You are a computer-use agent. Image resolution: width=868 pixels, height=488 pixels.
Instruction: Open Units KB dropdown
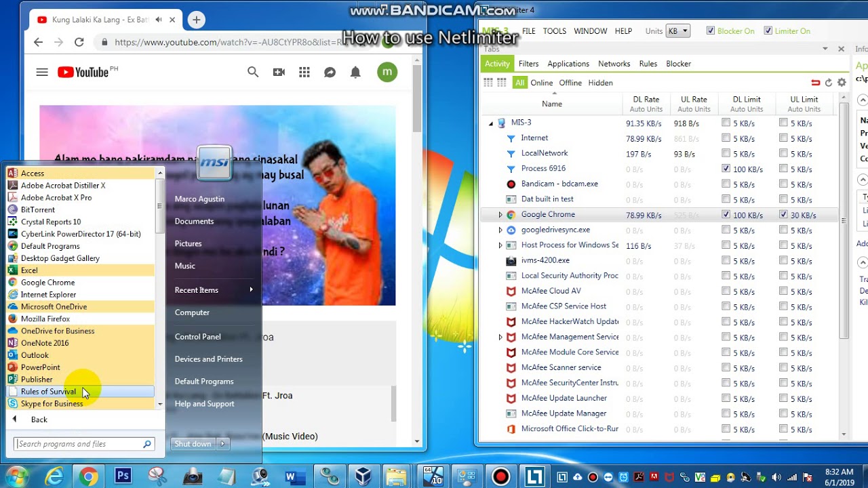click(678, 31)
